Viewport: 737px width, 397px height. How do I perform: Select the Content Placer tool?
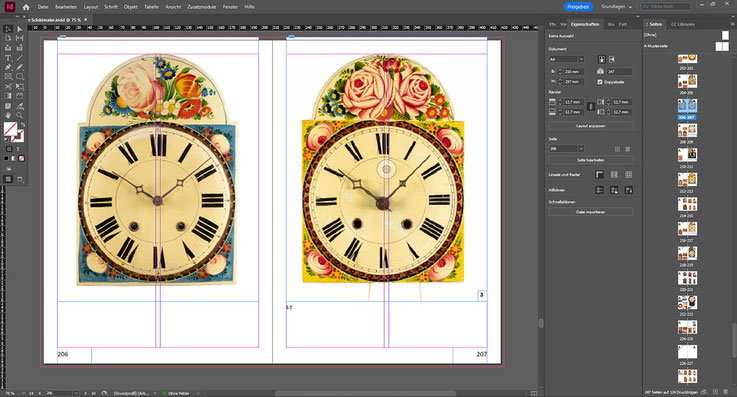tap(19, 47)
